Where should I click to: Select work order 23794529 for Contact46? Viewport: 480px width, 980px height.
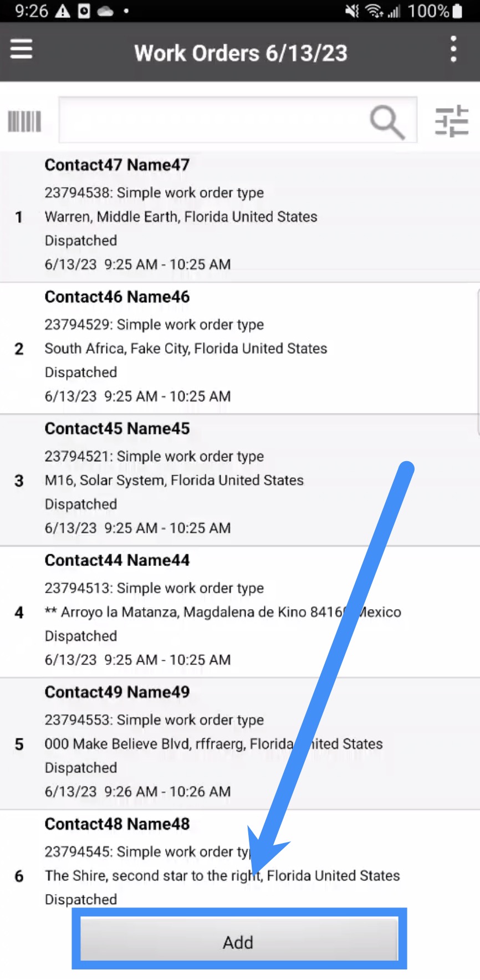(222, 348)
